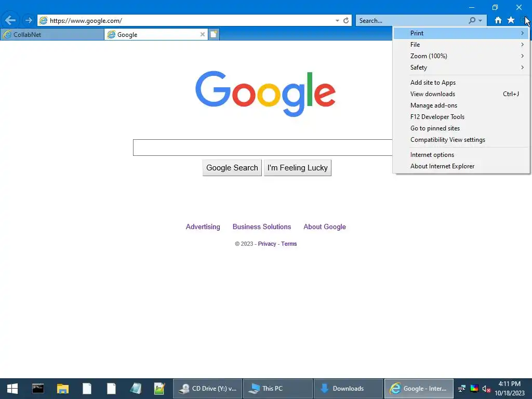Open the Windows Start menu
This screenshot has width=532, height=399.
pyautogui.click(x=12, y=389)
